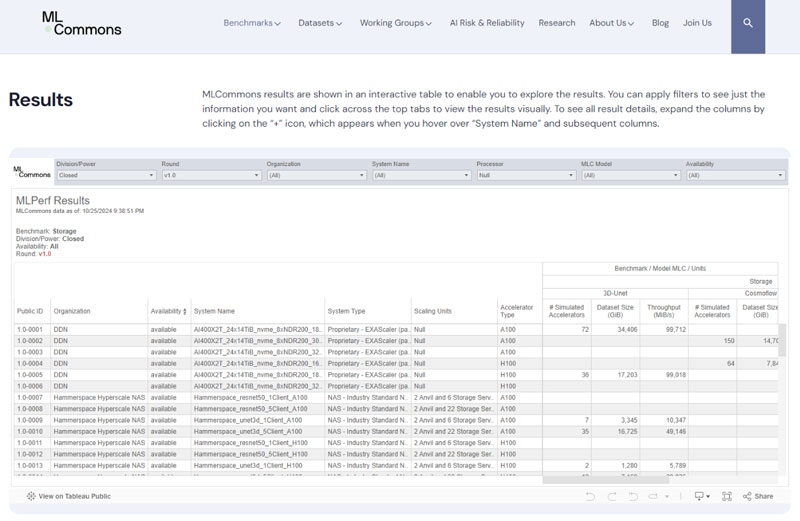Click the Tableau refresh/replay icon
Image resolution: width=800 pixels, height=521 pixels.
653,496
